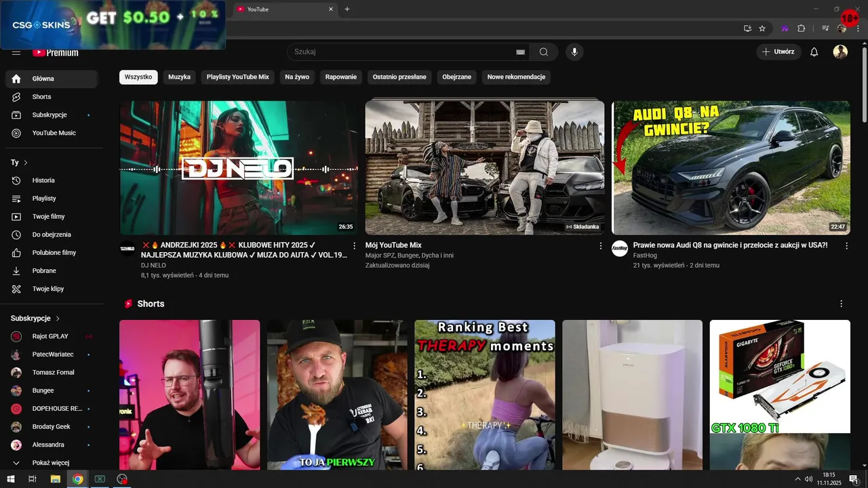This screenshot has width=868, height=488.
Task: Click the install app icon in address bar
Action: 747,28
